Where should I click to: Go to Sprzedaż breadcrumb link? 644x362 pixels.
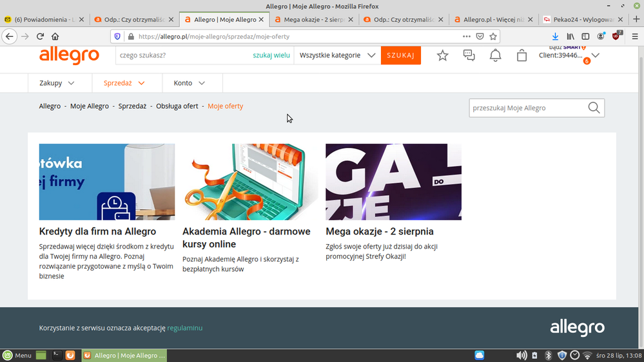point(132,106)
